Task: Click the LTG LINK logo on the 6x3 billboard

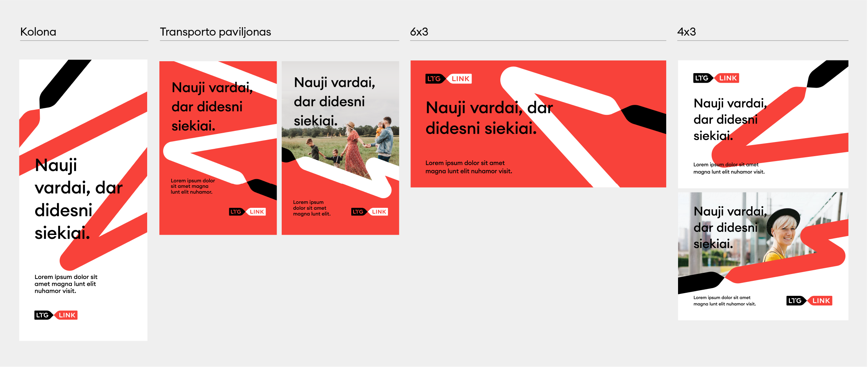Action: pos(448,78)
